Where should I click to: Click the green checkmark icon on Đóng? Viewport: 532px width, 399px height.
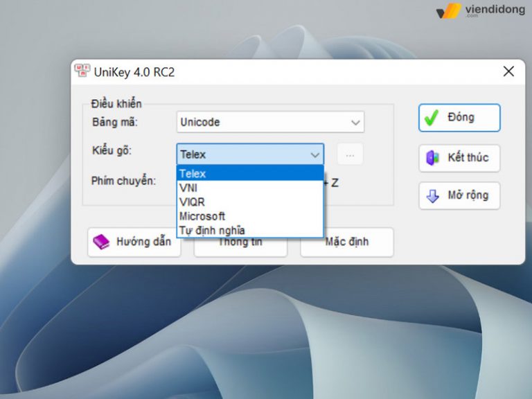click(x=432, y=118)
